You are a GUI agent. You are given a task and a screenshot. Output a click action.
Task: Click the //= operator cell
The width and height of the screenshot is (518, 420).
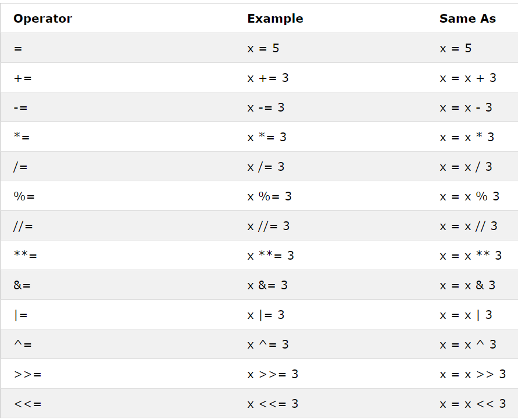click(x=23, y=226)
